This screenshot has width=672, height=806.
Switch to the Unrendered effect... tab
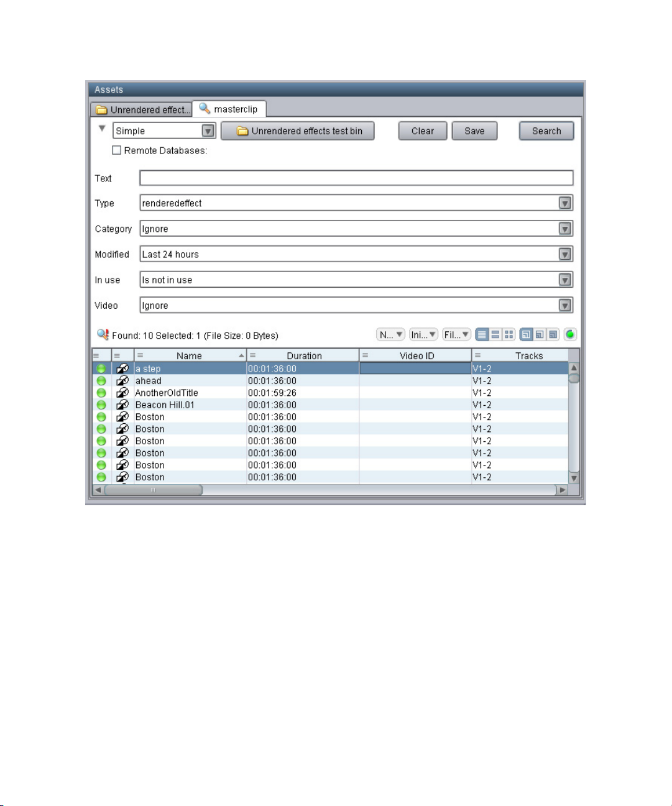pyautogui.click(x=142, y=110)
